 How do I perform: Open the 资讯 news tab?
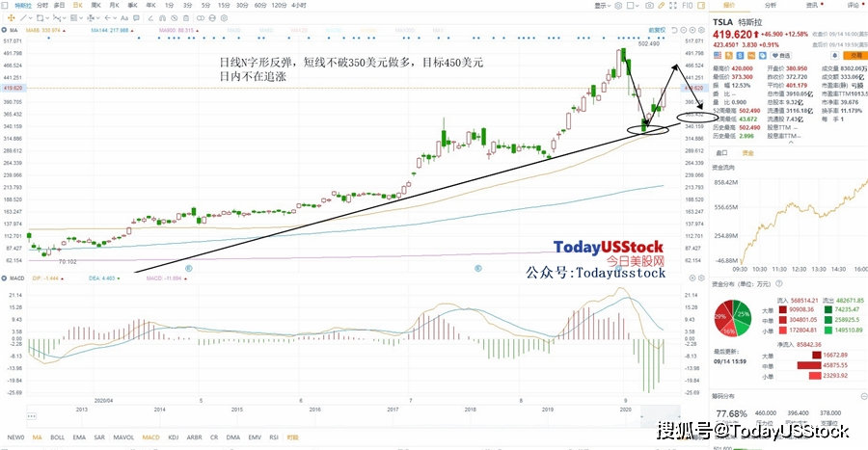812,6
